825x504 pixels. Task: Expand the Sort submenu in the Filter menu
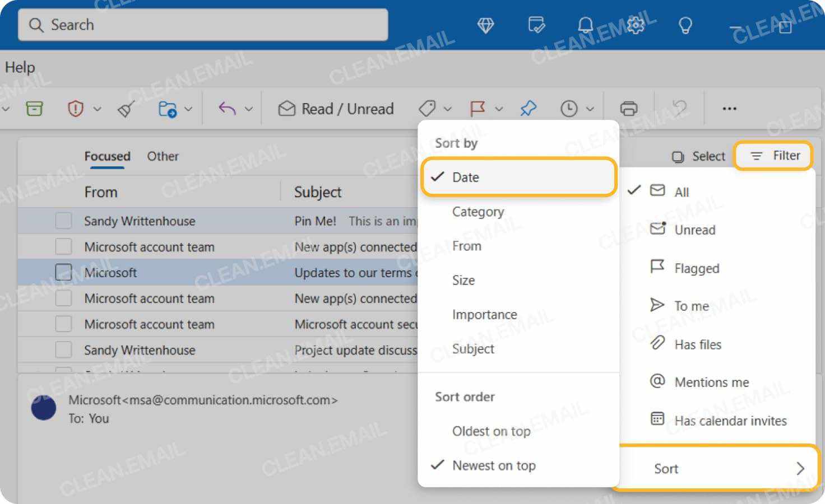point(717,469)
